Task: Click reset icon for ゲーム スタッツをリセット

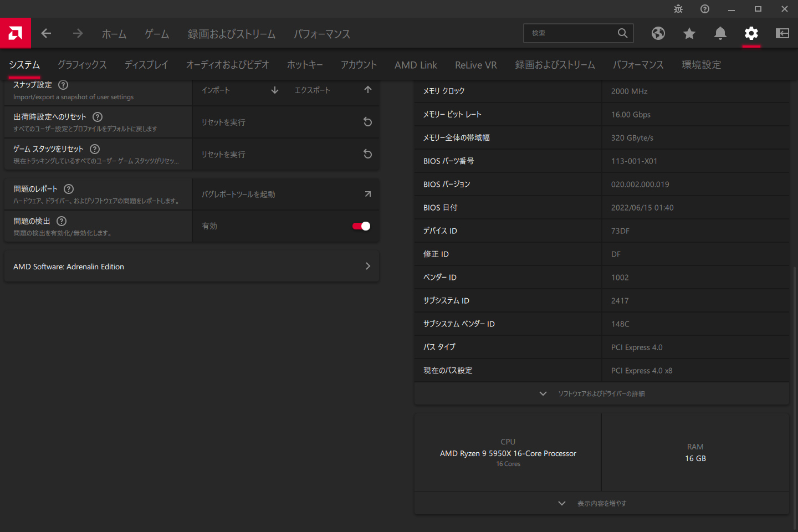Action: coord(367,154)
